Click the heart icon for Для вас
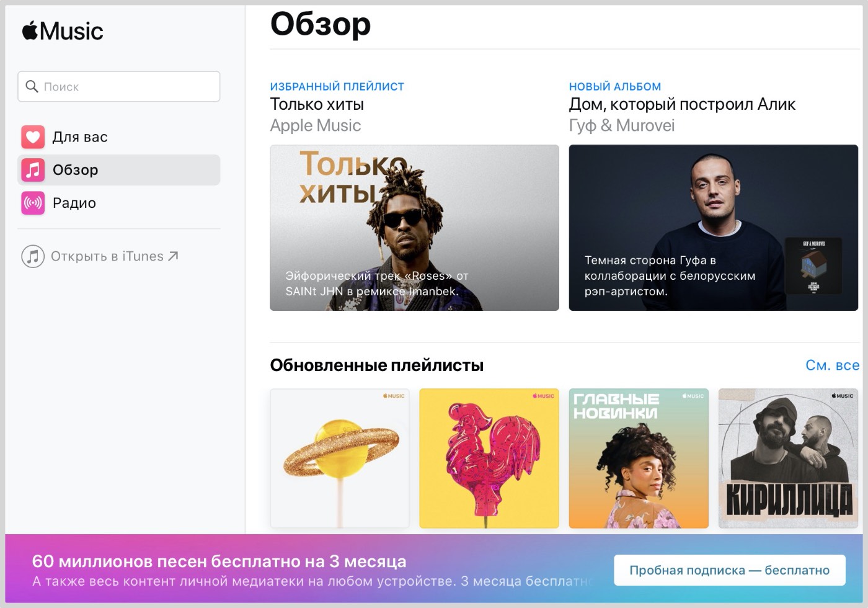This screenshot has height=608, width=868. click(x=33, y=137)
